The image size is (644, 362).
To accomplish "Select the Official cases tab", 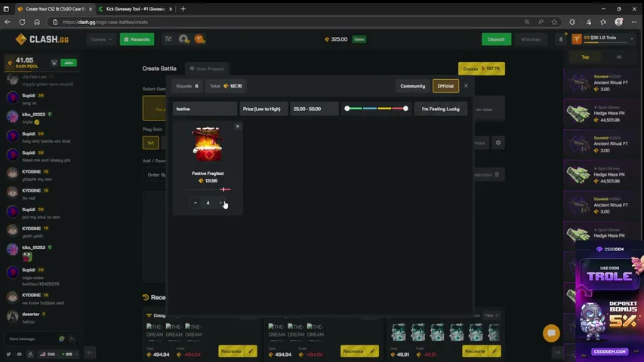I will 445,86.
